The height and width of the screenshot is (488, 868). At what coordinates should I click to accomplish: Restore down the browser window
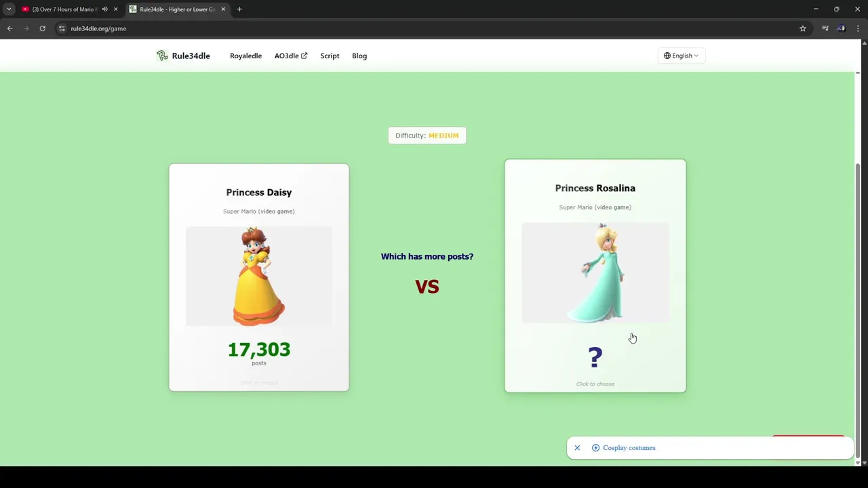837,9
